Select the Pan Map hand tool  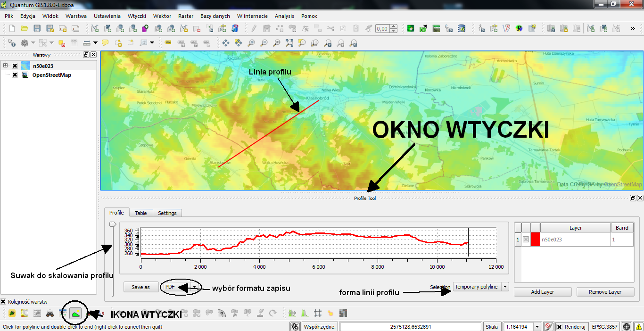click(x=226, y=42)
